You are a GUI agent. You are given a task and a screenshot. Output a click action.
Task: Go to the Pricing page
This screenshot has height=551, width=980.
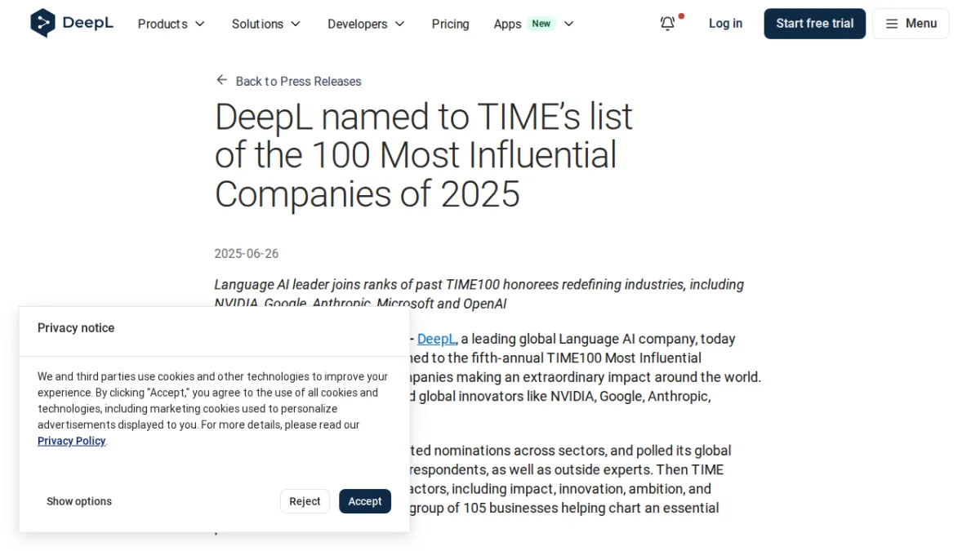click(451, 24)
